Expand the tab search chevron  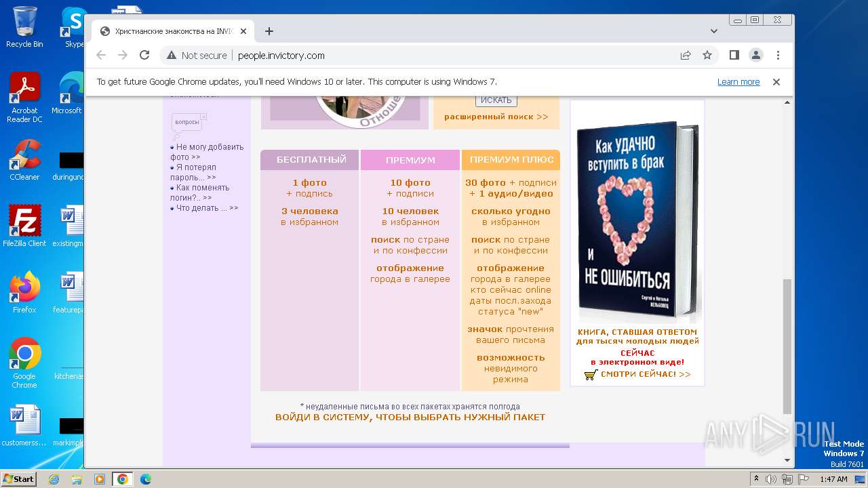(714, 31)
